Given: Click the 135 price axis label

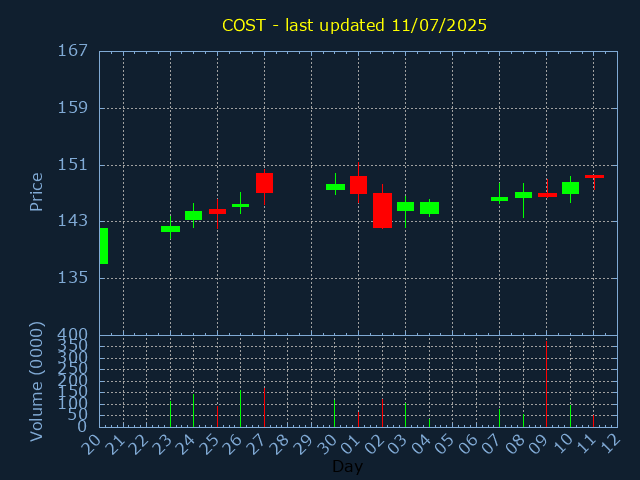Looking at the screenshot, I should [73, 278].
